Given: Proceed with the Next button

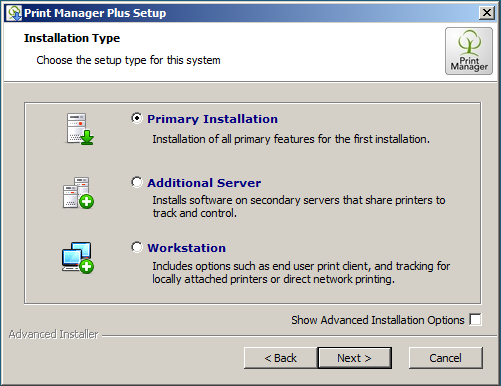Looking at the screenshot, I should click(354, 358).
